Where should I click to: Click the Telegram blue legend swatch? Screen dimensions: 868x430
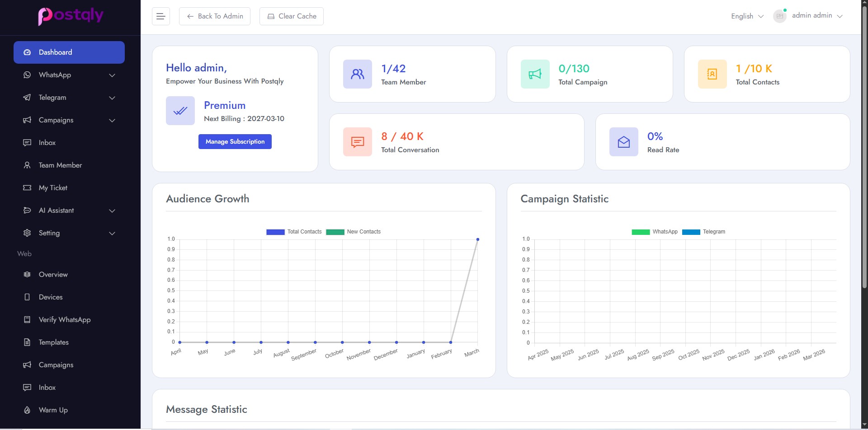(691, 232)
